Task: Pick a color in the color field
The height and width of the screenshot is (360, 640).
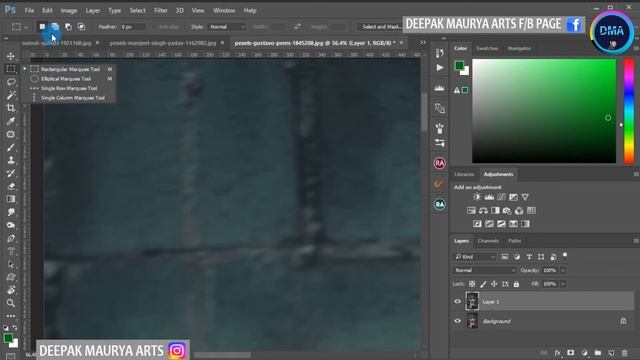Action: pyautogui.click(x=544, y=111)
